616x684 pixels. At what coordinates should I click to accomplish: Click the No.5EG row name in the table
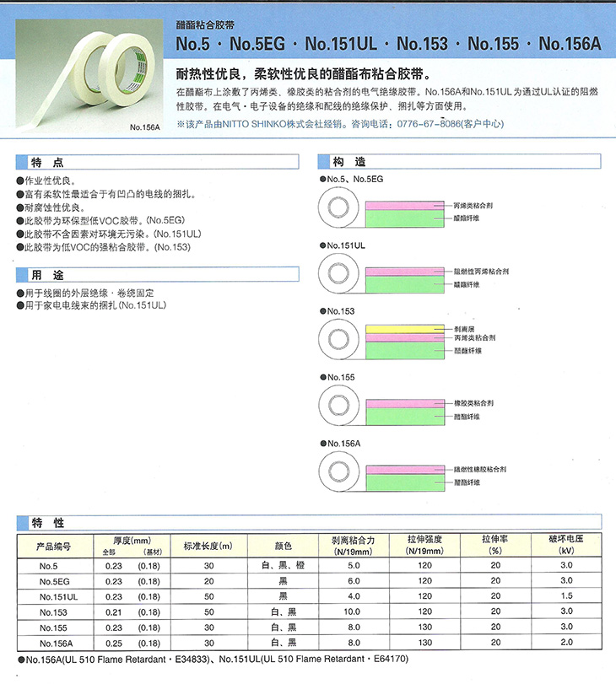coord(55,581)
